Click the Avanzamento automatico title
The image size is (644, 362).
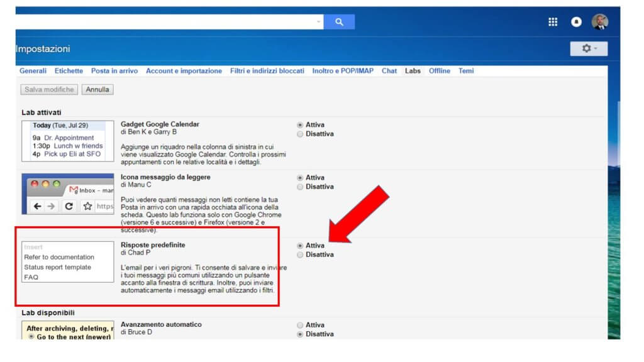point(161,324)
